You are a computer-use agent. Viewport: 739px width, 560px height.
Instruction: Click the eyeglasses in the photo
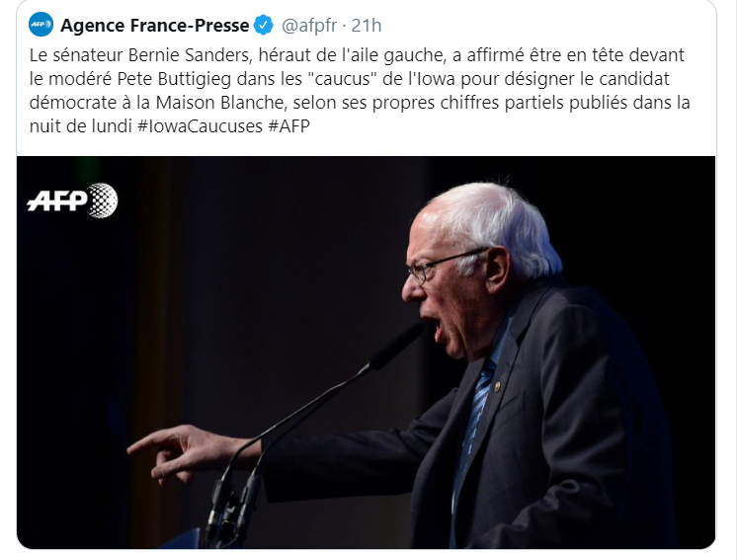tap(435, 265)
